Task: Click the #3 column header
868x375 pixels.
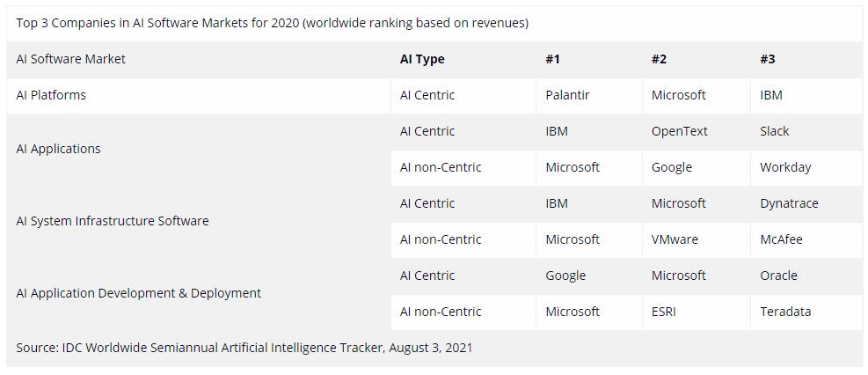Action: click(768, 59)
